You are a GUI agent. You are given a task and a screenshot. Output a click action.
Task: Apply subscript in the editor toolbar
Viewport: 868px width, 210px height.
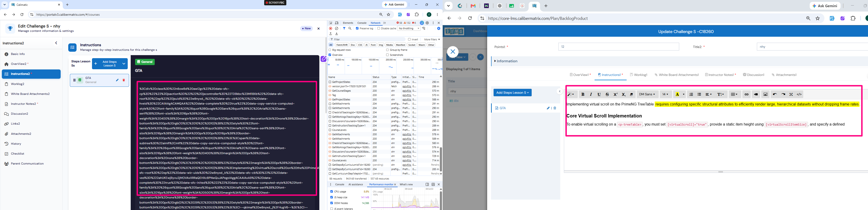point(623,94)
